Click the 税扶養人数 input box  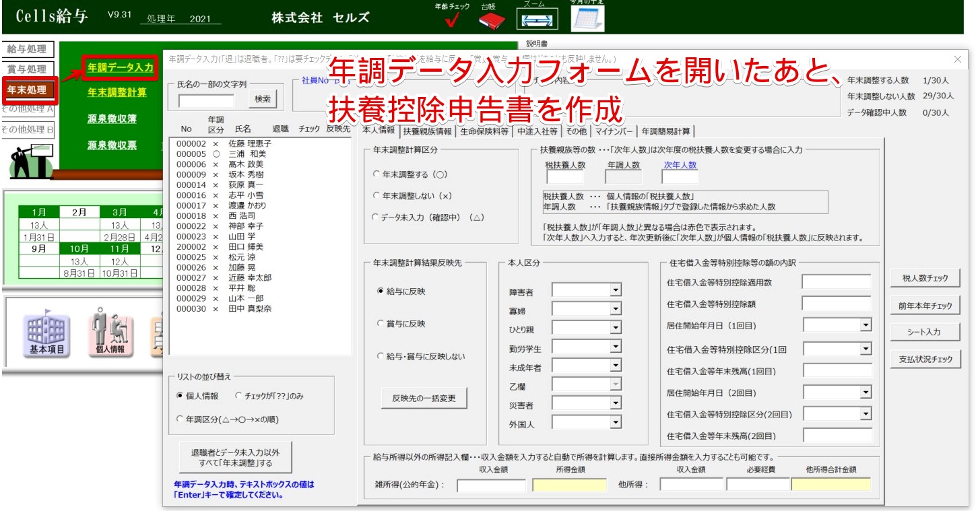click(x=565, y=178)
